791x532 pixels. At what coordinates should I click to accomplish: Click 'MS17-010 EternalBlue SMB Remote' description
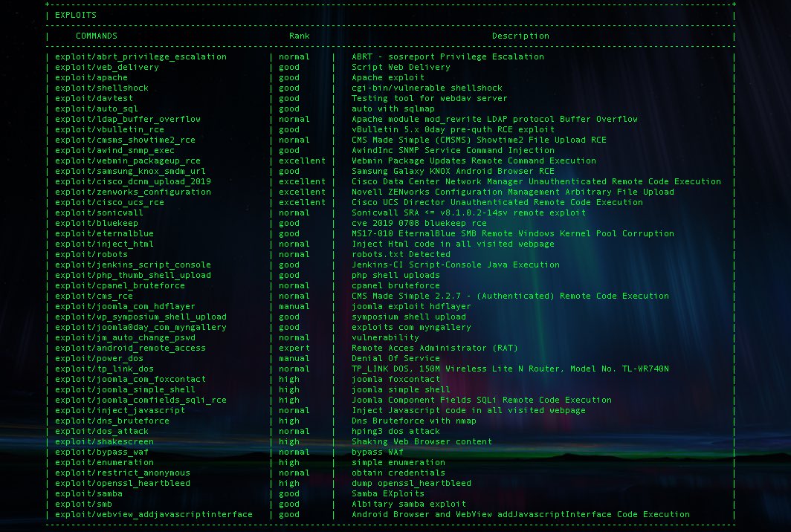(x=431, y=233)
